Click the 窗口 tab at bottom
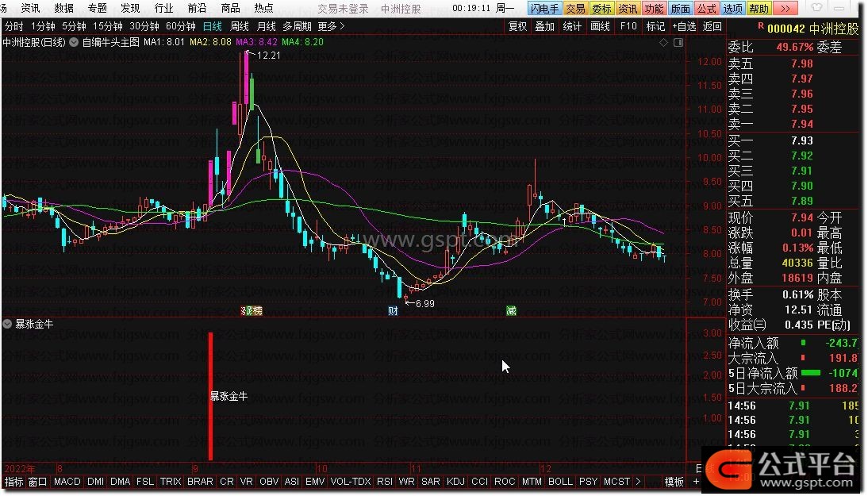 pos(37,483)
